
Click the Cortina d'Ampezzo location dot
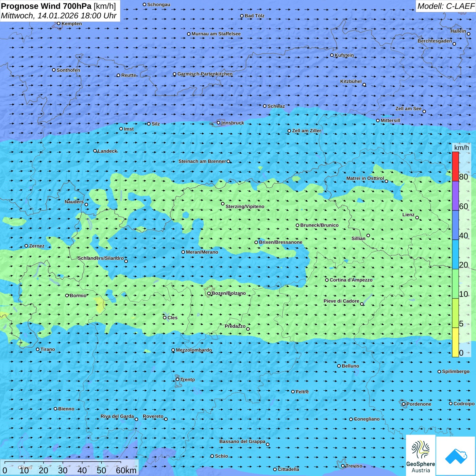[x=327, y=280]
